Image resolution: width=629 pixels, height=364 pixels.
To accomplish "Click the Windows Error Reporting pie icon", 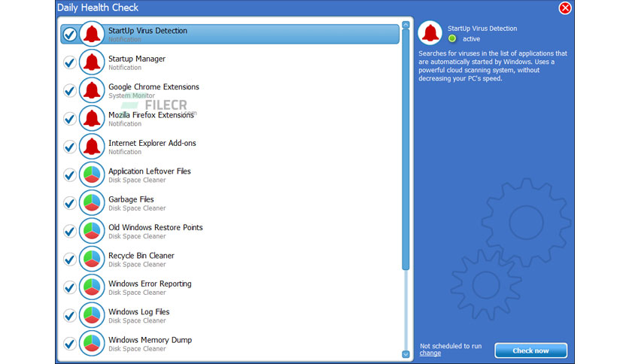I will click(92, 287).
